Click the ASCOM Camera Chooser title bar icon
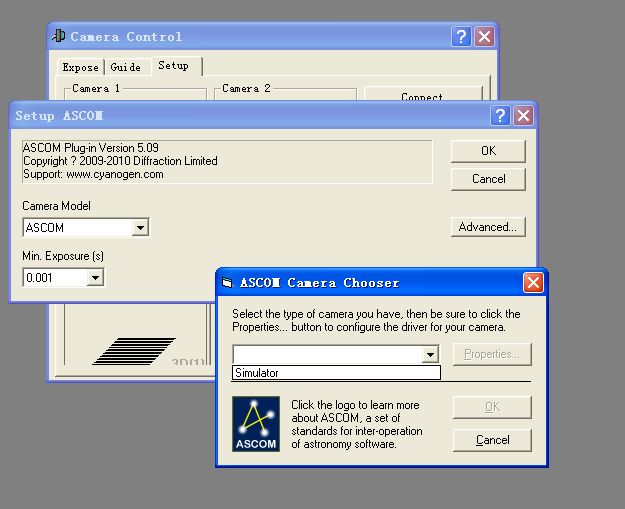The height and width of the screenshot is (509, 625). coord(227,283)
